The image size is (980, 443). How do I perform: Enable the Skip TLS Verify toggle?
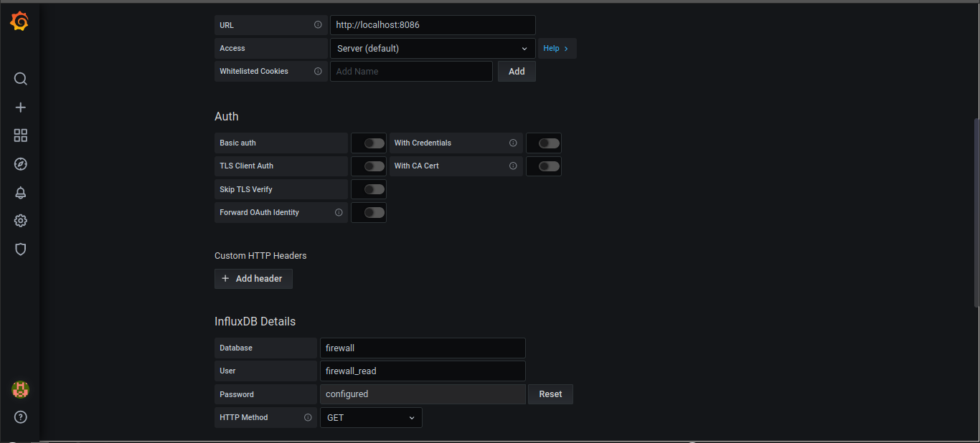pyautogui.click(x=374, y=189)
